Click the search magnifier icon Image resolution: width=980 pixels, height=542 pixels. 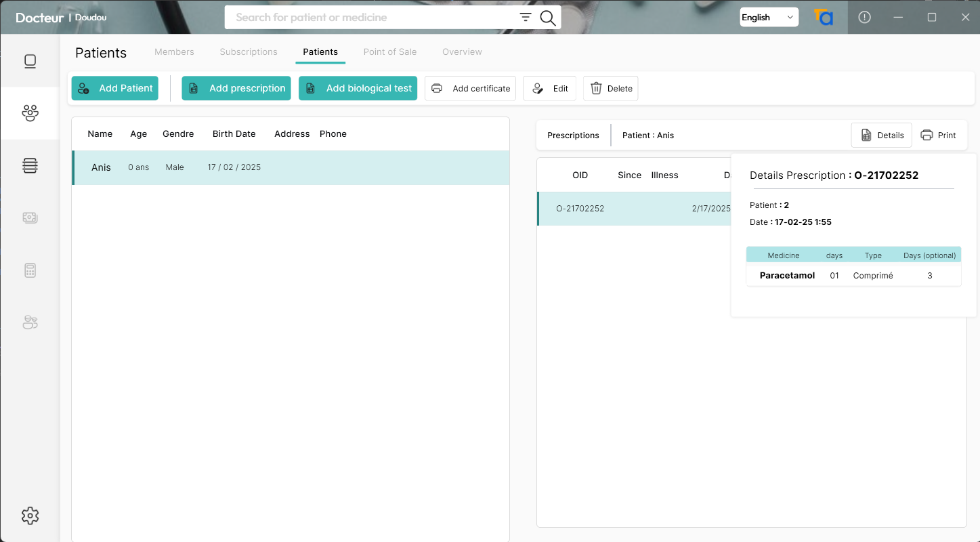click(x=547, y=18)
